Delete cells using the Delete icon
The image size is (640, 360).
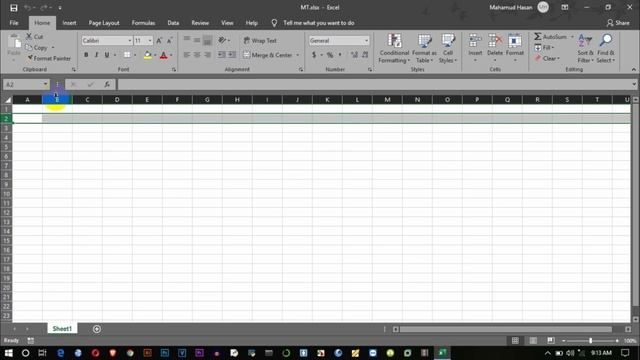pyautogui.click(x=495, y=41)
